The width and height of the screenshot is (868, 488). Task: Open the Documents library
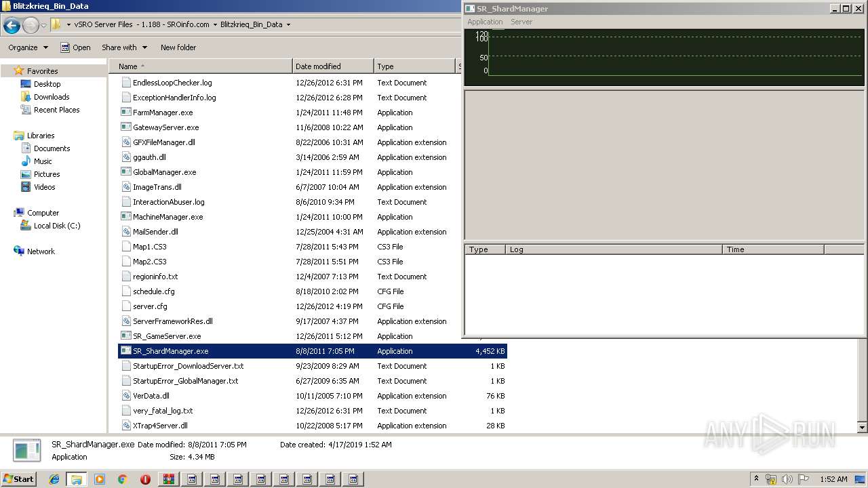coord(52,148)
